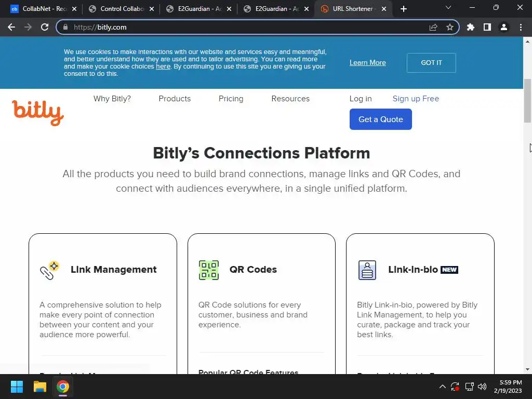Click the scrollbar down arrow
The width and height of the screenshot is (532, 399).
pyautogui.click(x=527, y=369)
